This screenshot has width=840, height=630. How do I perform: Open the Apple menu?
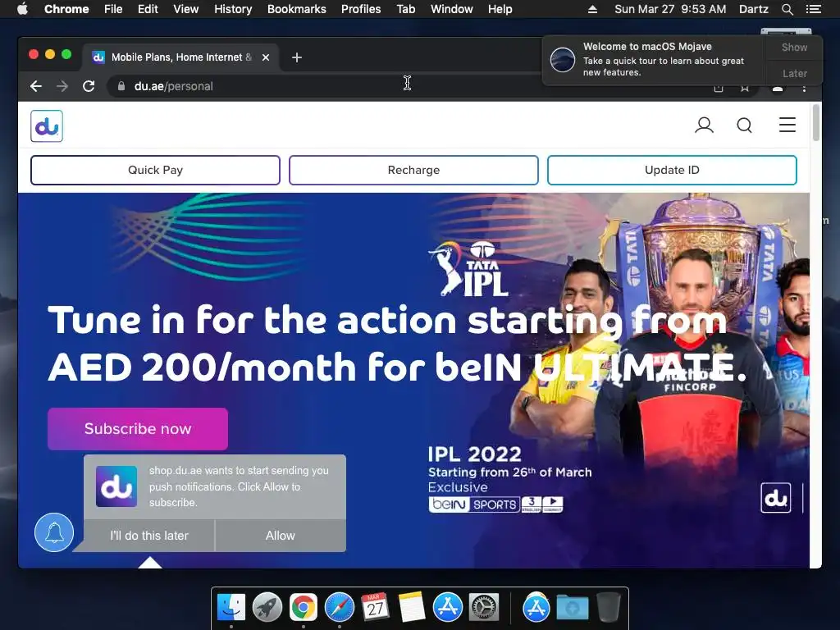coord(22,9)
